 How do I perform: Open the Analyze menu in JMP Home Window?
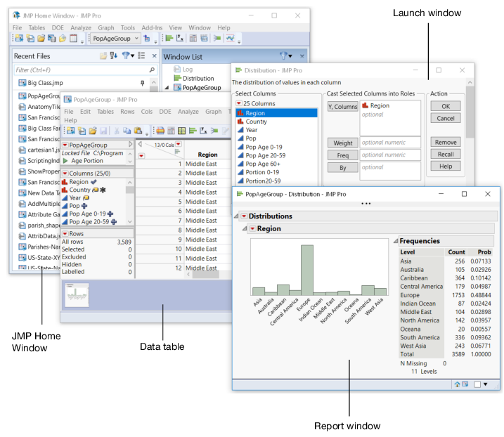tap(81, 28)
